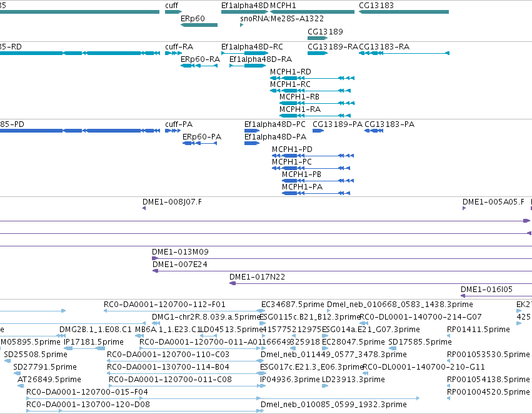Select the CG13183 gene label
The width and height of the screenshot is (532, 414).
click(x=376, y=6)
